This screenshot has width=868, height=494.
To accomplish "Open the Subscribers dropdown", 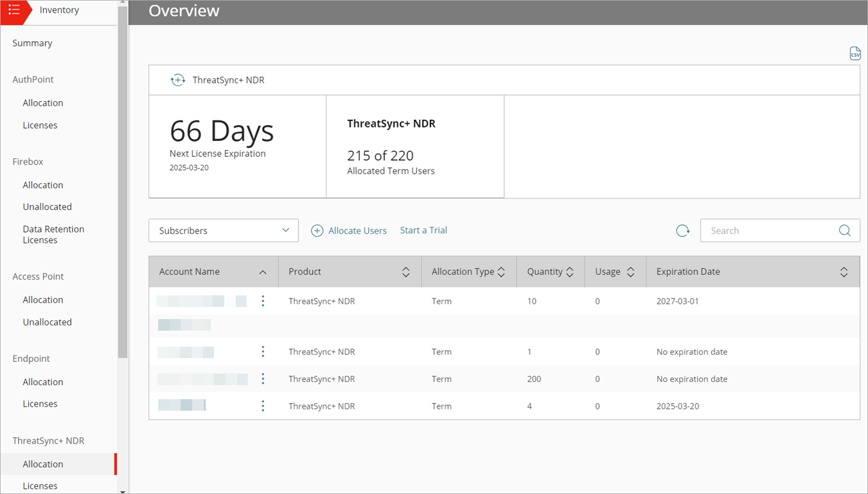I will (223, 230).
